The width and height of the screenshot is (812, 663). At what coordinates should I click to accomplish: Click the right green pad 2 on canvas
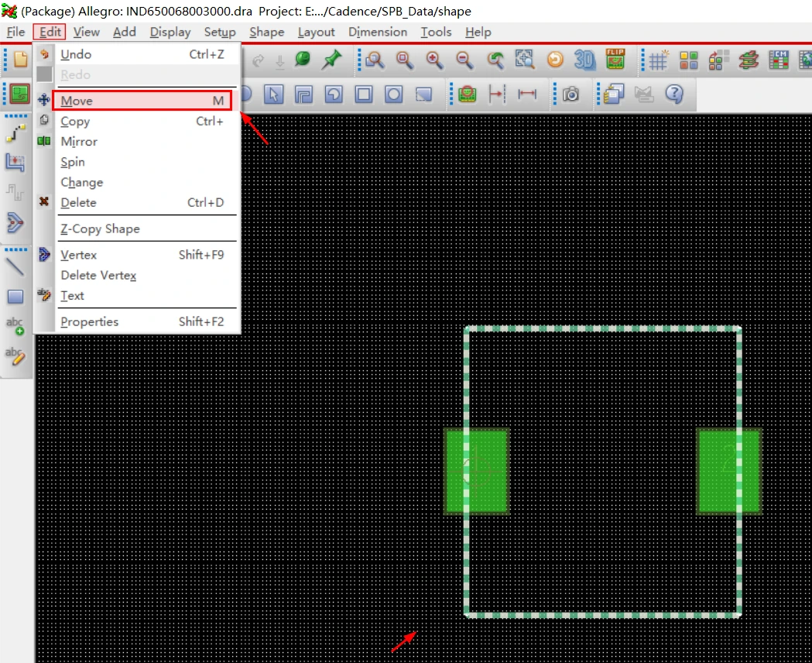pyautogui.click(x=729, y=472)
